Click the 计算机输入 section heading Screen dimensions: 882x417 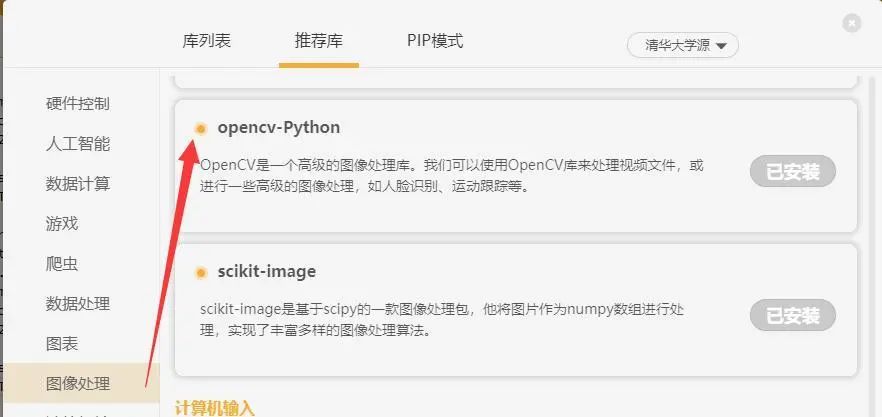214,409
